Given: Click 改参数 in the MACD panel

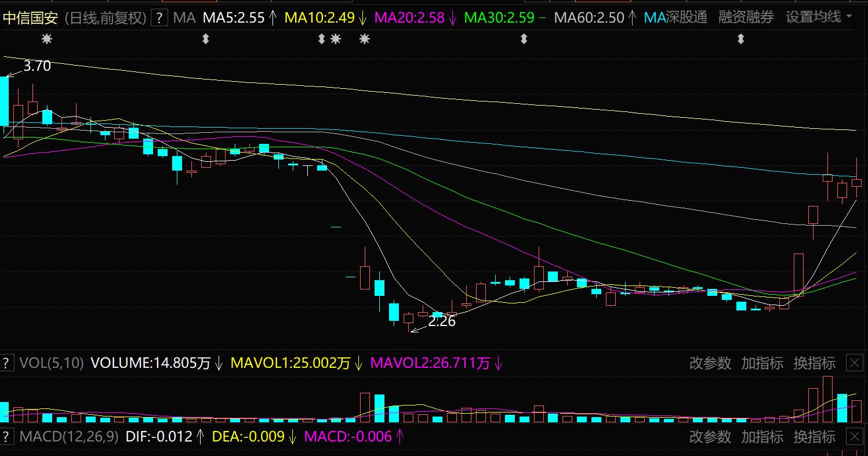Looking at the screenshot, I should pyautogui.click(x=710, y=436).
